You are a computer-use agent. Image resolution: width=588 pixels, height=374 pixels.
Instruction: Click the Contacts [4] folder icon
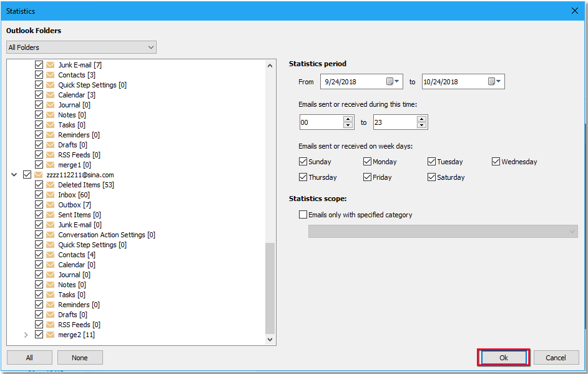(x=51, y=254)
